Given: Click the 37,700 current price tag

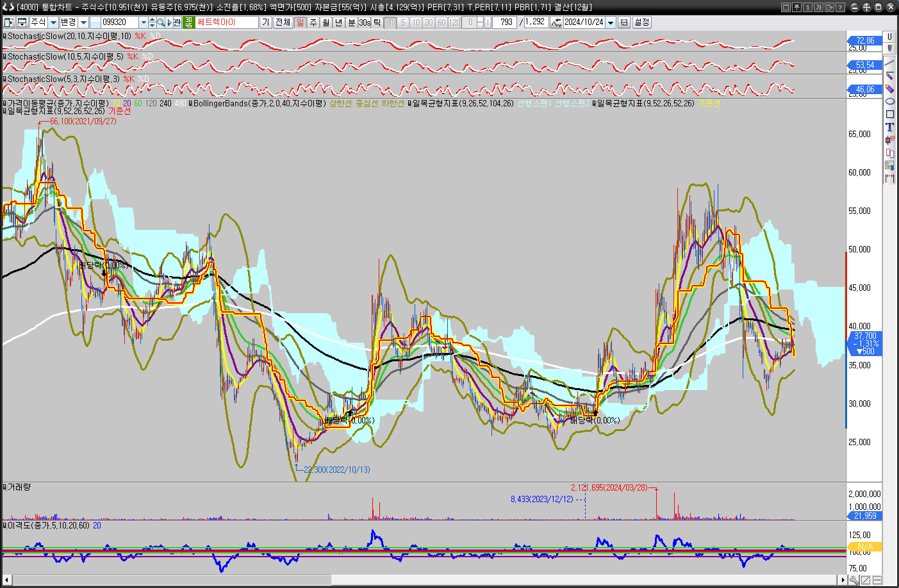Looking at the screenshot, I should click(865, 344).
